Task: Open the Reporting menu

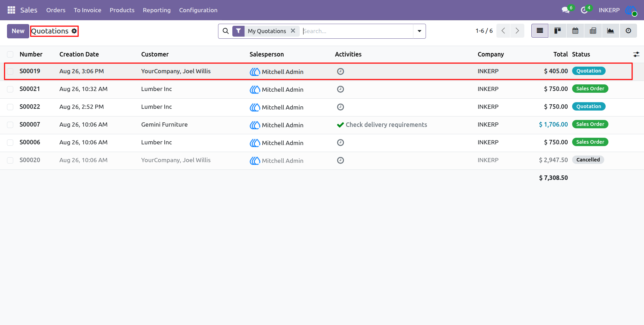Action: point(157,10)
